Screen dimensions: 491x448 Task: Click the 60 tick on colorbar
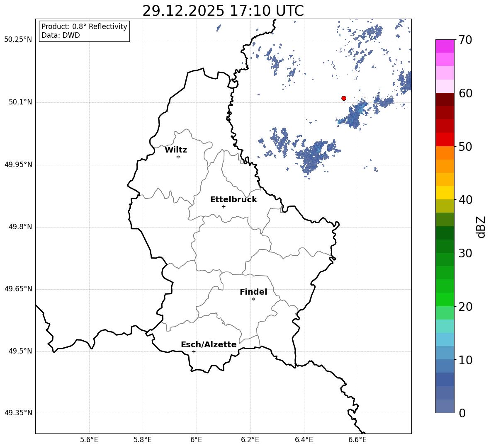pos(465,93)
